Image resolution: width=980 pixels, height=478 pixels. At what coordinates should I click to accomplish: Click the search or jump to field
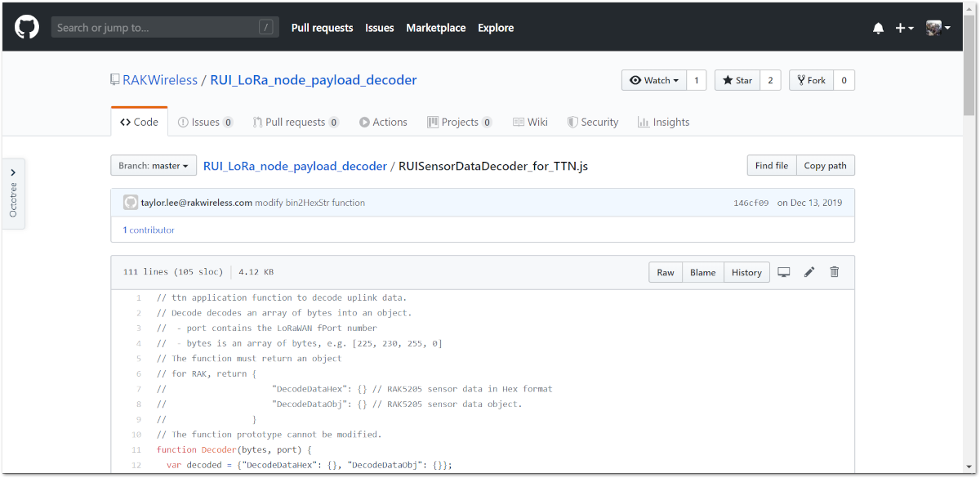165,27
